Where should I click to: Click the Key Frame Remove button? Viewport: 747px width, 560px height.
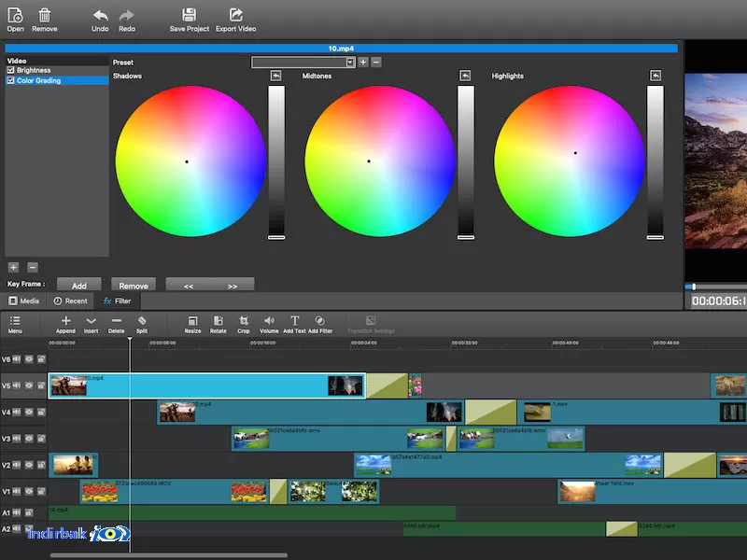(134, 285)
